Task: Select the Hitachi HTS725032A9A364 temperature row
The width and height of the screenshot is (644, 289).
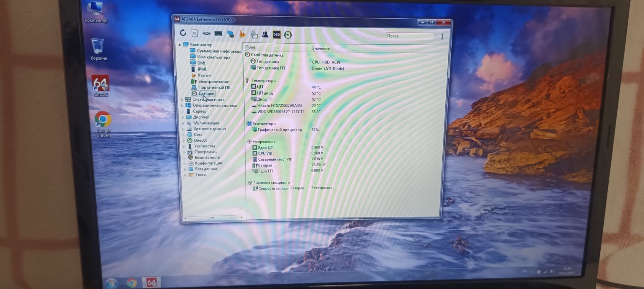Action: (286, 106)
